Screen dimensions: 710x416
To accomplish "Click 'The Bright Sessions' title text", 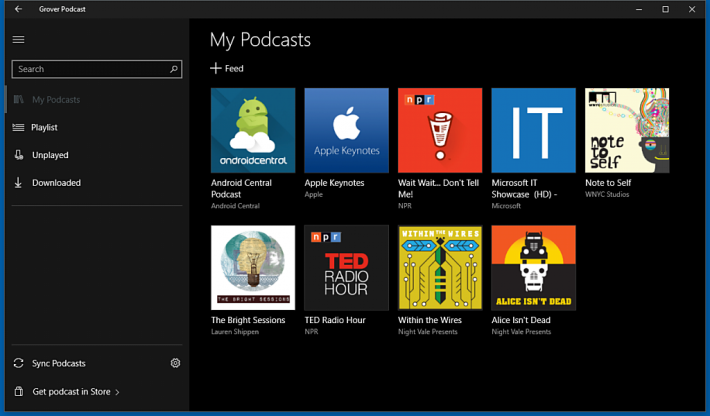I will (248, 320).
